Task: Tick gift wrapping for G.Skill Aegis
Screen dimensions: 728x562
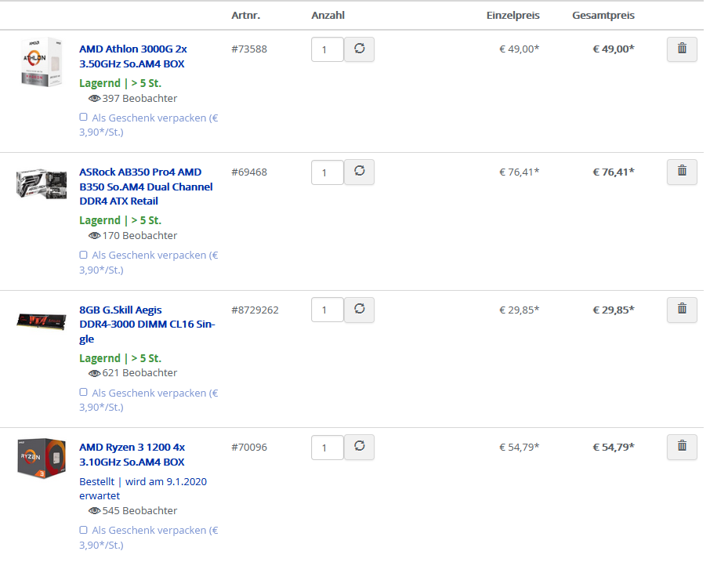Action: [x=84, y=392]
